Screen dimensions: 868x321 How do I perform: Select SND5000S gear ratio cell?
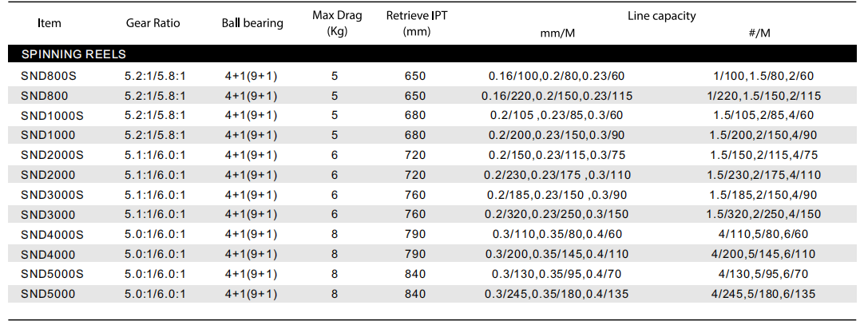(155, 273)
